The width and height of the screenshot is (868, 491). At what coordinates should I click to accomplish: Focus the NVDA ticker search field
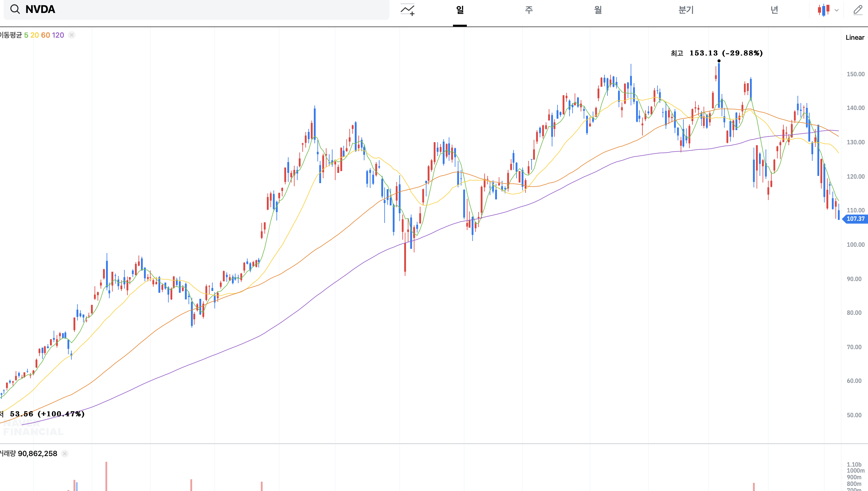click(196, 9)
